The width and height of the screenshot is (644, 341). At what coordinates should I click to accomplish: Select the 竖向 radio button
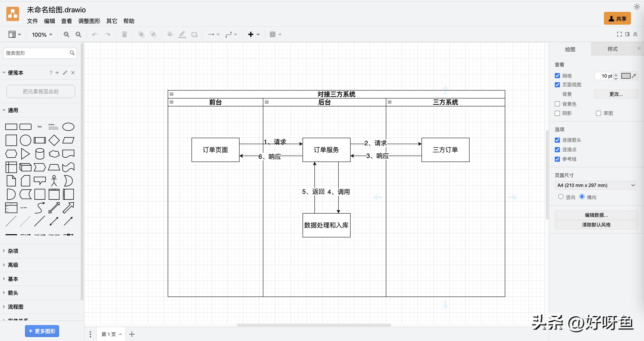pyautogui.click(x=561, y=197)
